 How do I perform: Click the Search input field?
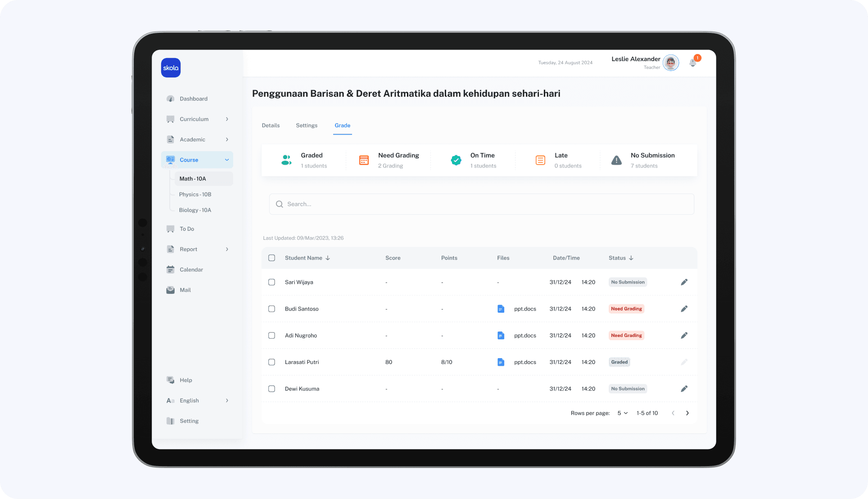(482, 204)
